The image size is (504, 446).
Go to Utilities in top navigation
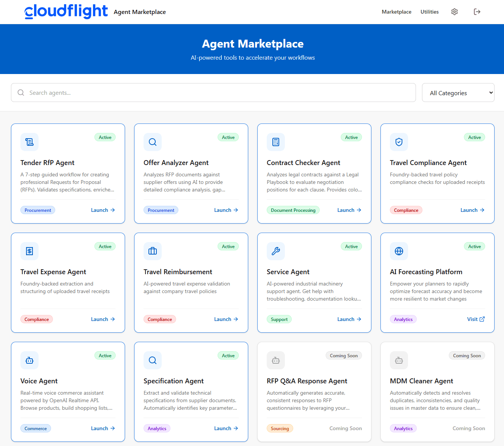pos(430,12)
